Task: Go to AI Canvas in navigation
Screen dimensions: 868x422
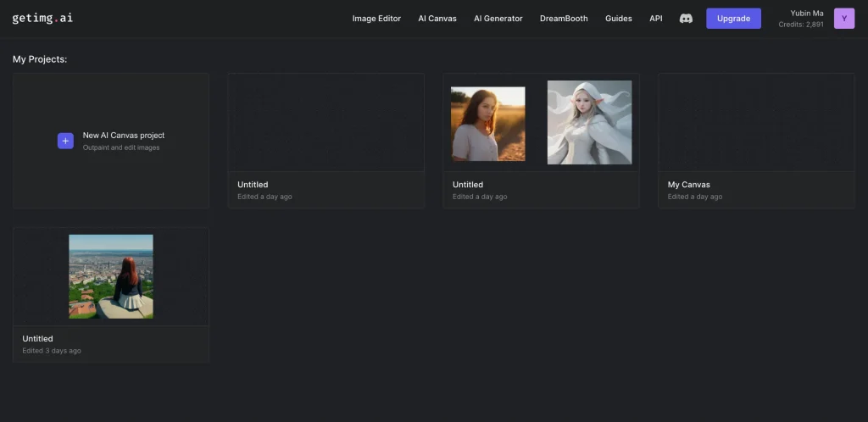Action: (437, 19)
